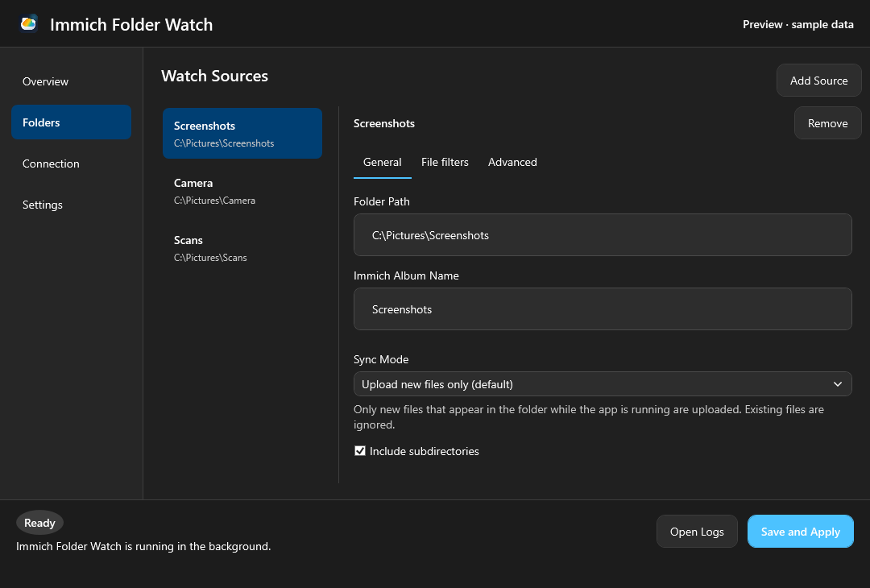Switch to the Advanced tab

512,162
